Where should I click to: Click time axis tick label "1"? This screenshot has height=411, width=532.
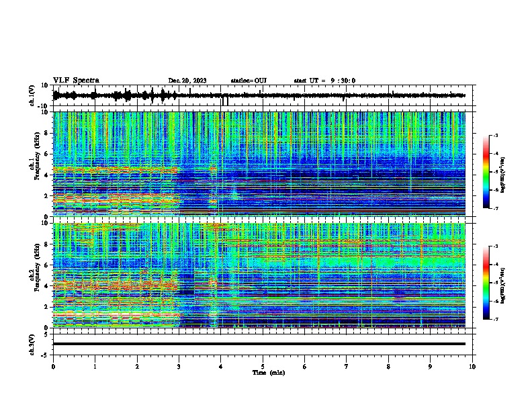click(x=95, y=367)
